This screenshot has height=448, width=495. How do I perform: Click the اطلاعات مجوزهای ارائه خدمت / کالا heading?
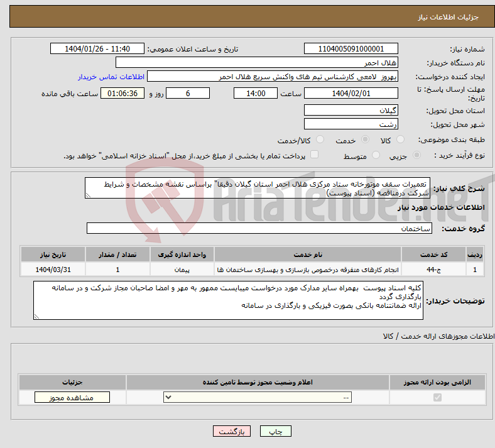point(438,336)
